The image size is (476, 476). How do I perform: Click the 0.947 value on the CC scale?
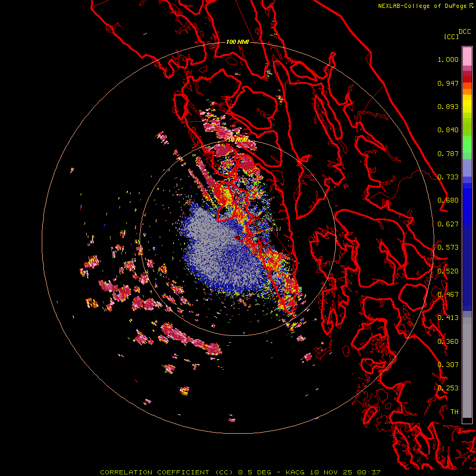[448, 83]
